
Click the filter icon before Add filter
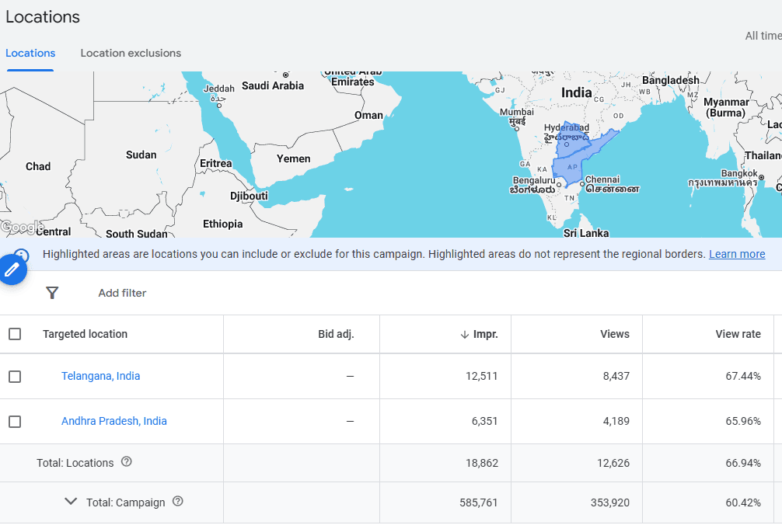click(52, 293)
